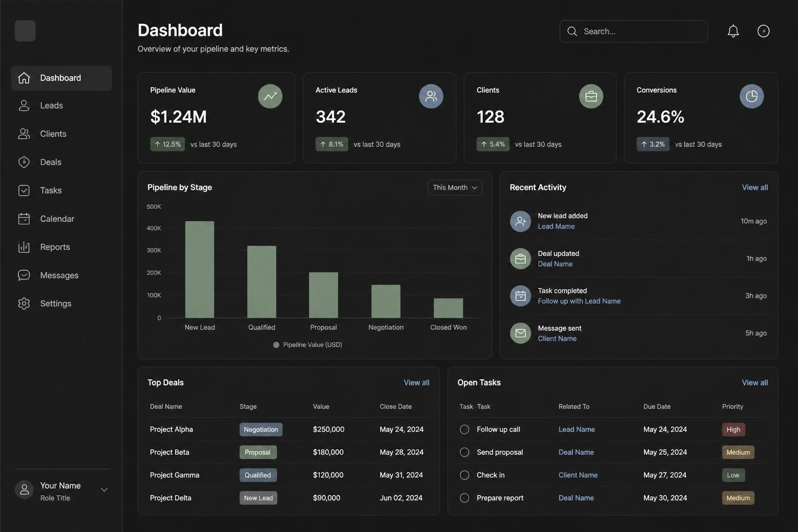
Task: Click the app logo square in sidebar
Action: click(25, 31)
